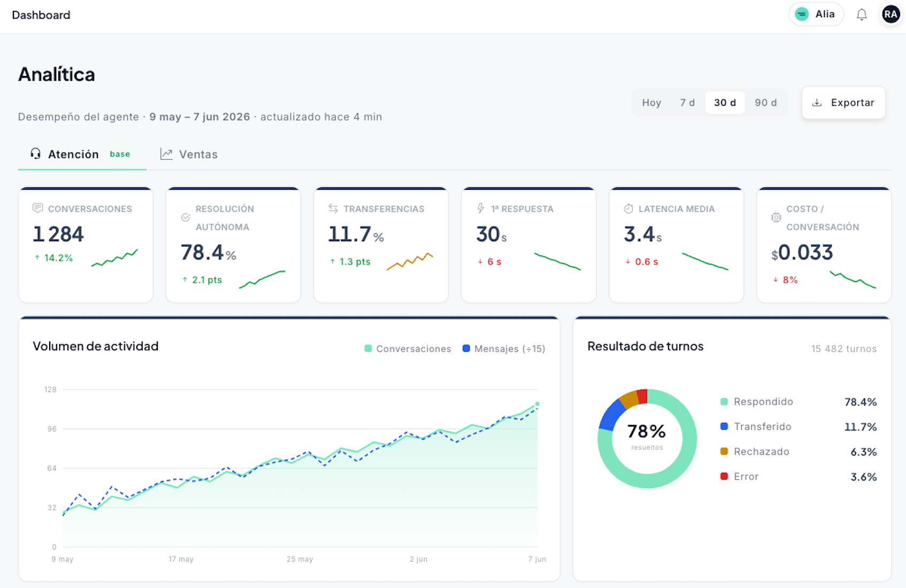
Task: Toggle Mensajes (÷15) series in legend
Action: click(x=504, y=349)
